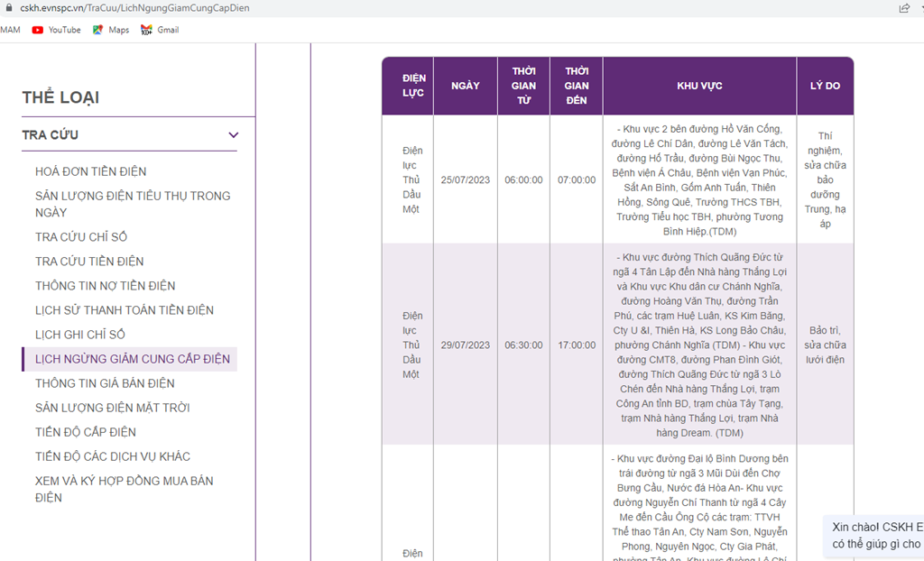The width and height of the screenshot is (924, 561).
Task: Go to TIẾN ĐỘ CẤP ĐIỆN
Action: pos(86,433)
